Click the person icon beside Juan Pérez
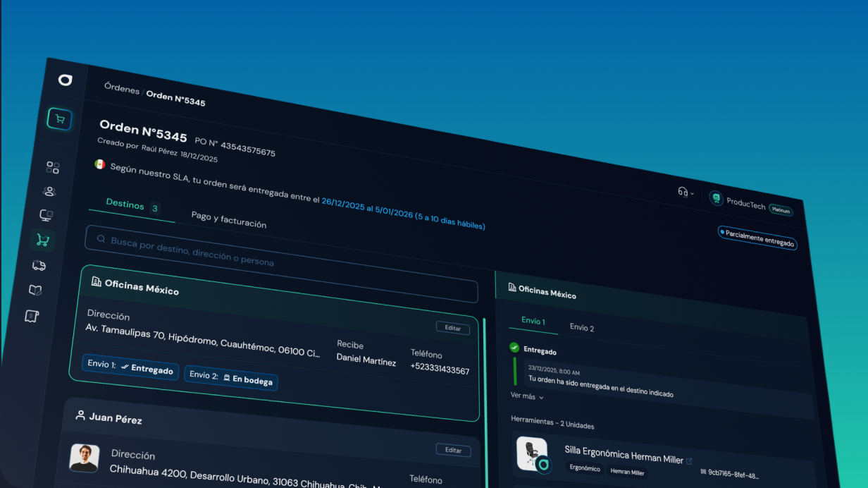The image size is (868, 488). coord(80,415)
